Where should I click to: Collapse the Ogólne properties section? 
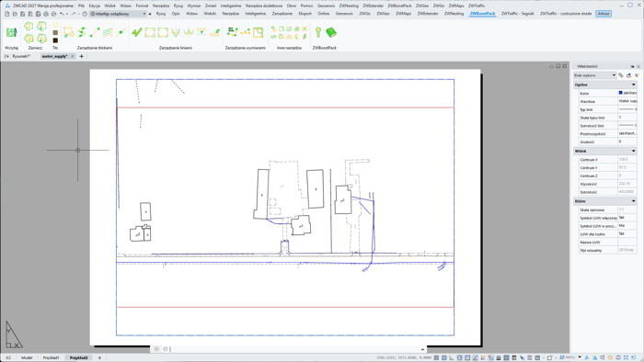(633, 85)
